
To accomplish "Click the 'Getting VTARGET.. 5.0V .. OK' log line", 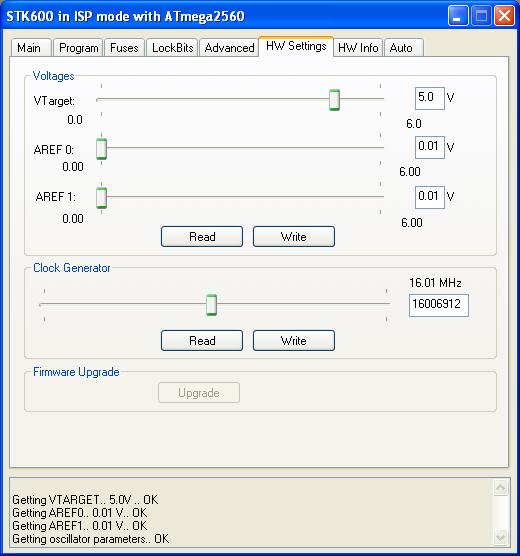I will (85, 500).
